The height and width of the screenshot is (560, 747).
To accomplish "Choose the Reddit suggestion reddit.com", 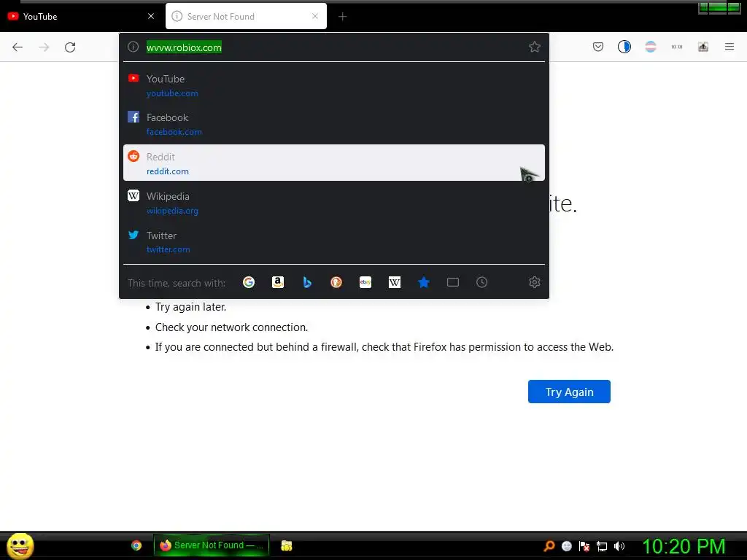I will 334,163.
